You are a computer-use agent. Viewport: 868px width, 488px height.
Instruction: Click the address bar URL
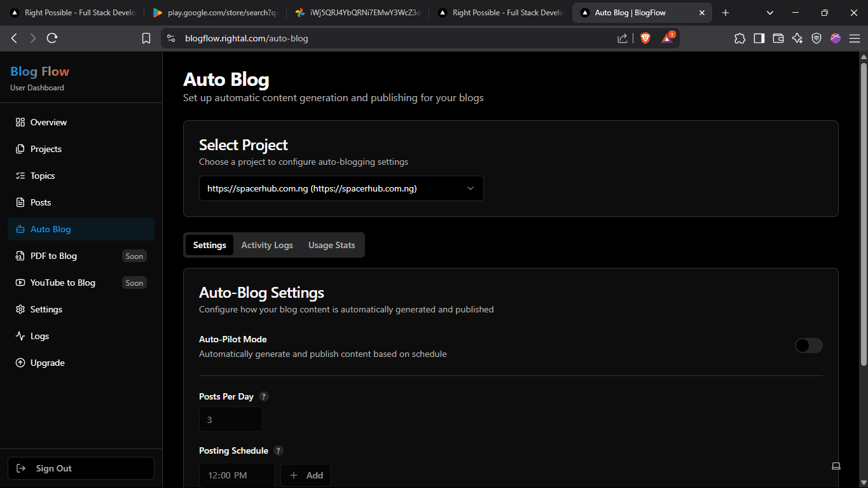point(247,38)
